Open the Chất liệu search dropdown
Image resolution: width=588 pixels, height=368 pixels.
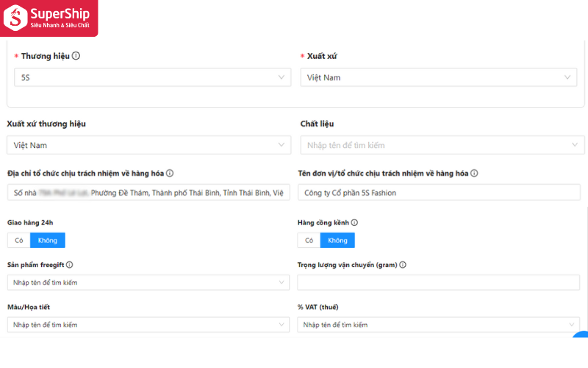tap(442, 145)
